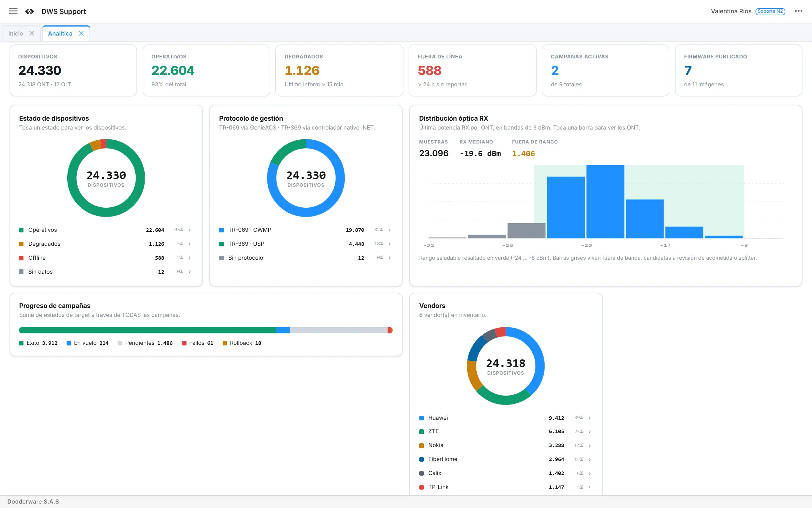Open Nokia vendor row chevron
Viewport: 812px width, 508px height.
pos(590,445)
